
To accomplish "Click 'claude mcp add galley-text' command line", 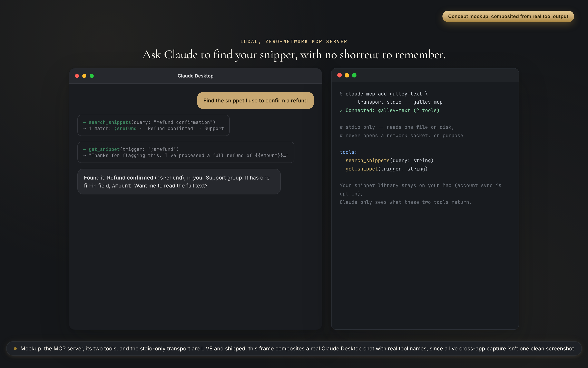I will (x=386, y=94).
